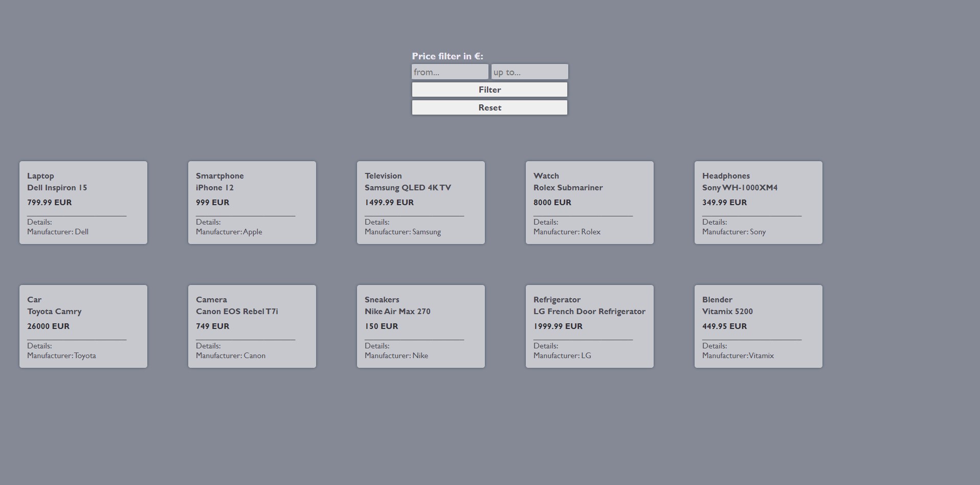The width and height of the screenshot is (980, 485).
Task: Select the 1499.99 EUR price
Action: point(389,203)
